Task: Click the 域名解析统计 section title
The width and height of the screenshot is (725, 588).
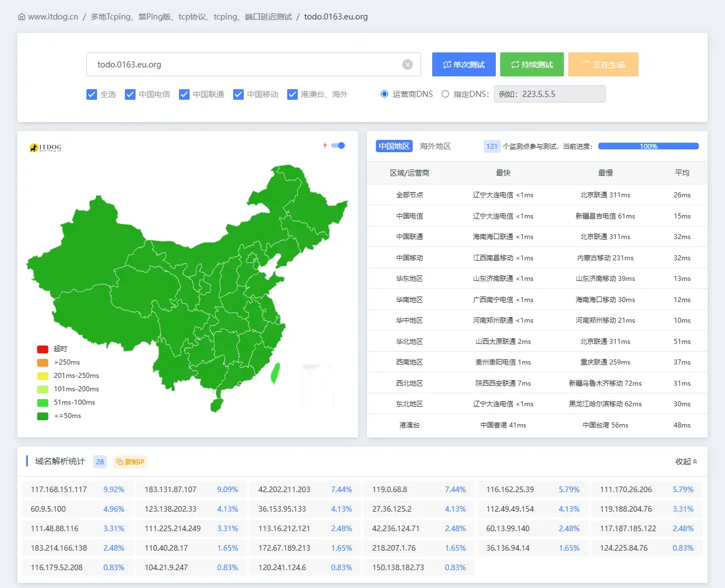Action: coord(60,461)
